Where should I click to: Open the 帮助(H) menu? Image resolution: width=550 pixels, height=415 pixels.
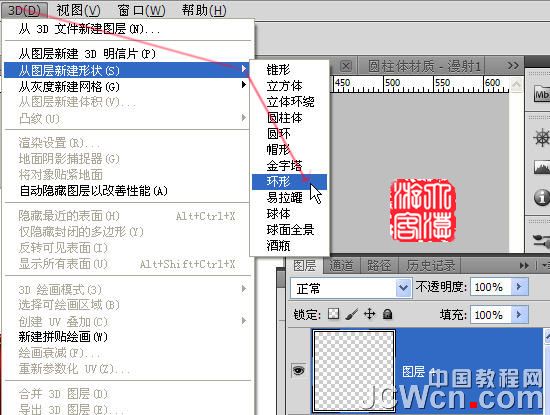click(204, 10)
